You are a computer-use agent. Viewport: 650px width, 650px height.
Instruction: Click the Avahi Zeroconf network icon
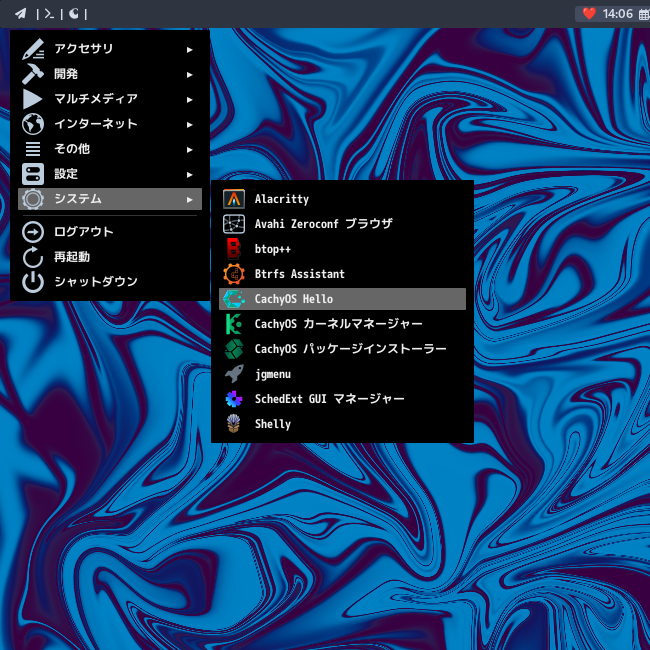coord(234,224)
